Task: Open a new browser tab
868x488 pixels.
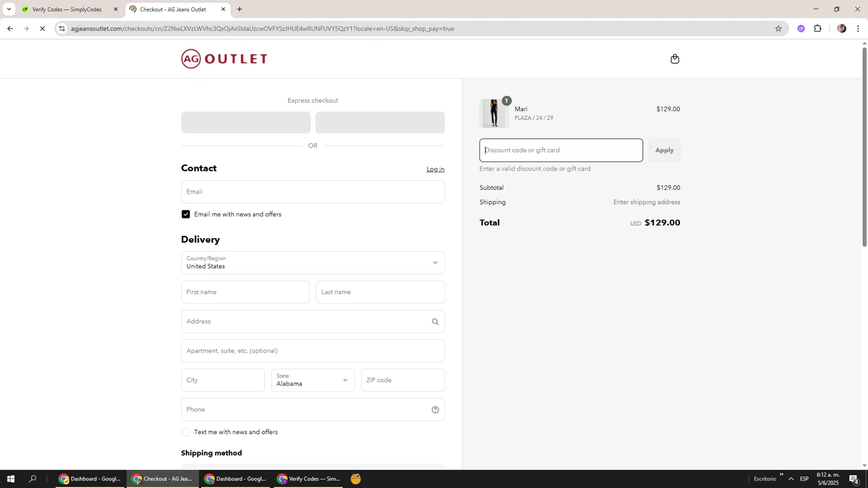Action: (x=240, y=9)
